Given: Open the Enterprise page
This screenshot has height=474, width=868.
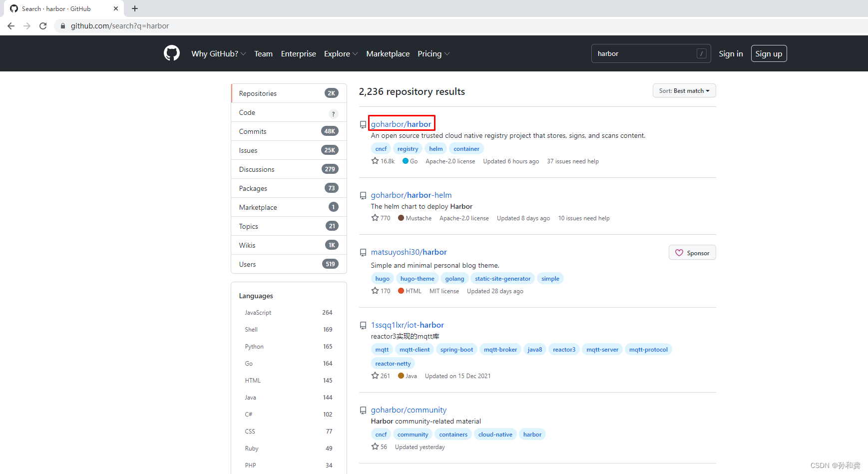Looking at the screenshot, I should click(x=298, y=53).
